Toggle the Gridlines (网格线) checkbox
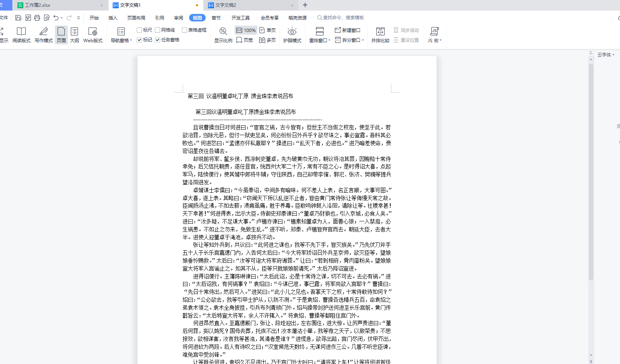Image resolution: width=620 pixels, height=364 pixels. [x=157, y=30]
